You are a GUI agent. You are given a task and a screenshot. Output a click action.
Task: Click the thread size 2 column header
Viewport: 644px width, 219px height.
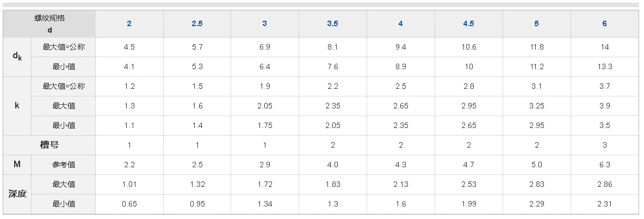(129, 23)
